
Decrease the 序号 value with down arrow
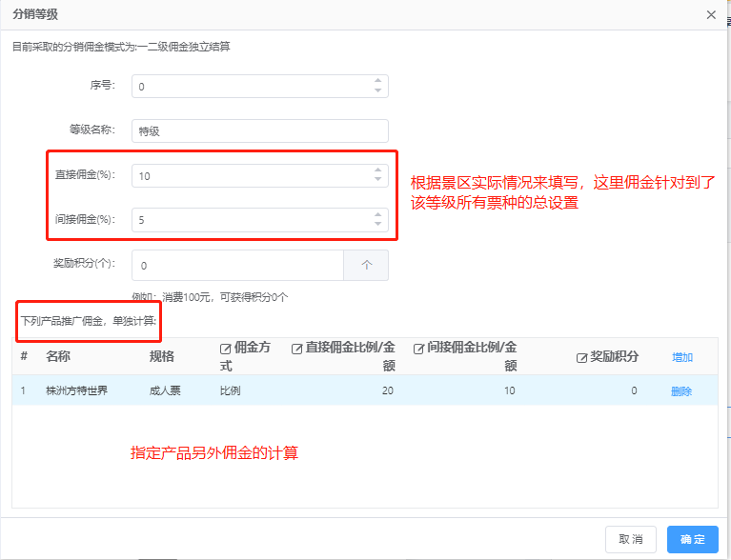point(378,91)
